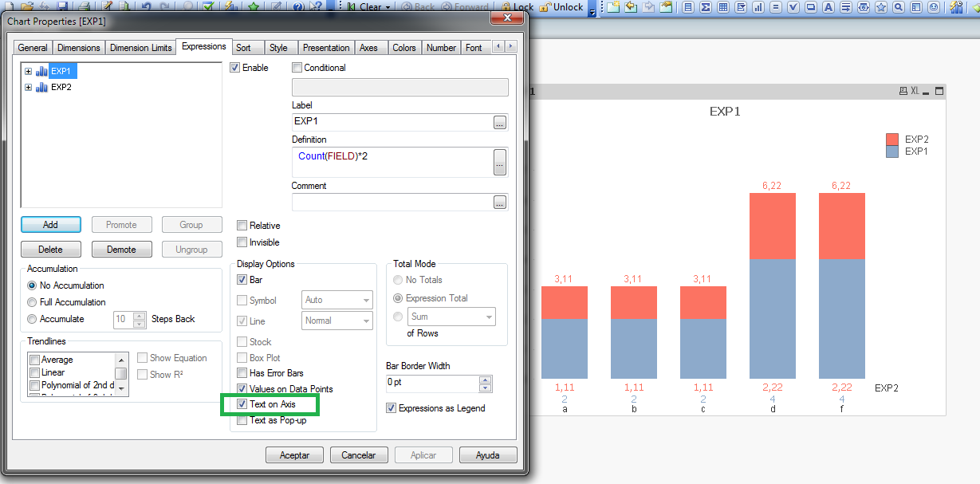Click the Create Custom Object smiley icon
Screen dimensions: 980x484
point(933,7)
